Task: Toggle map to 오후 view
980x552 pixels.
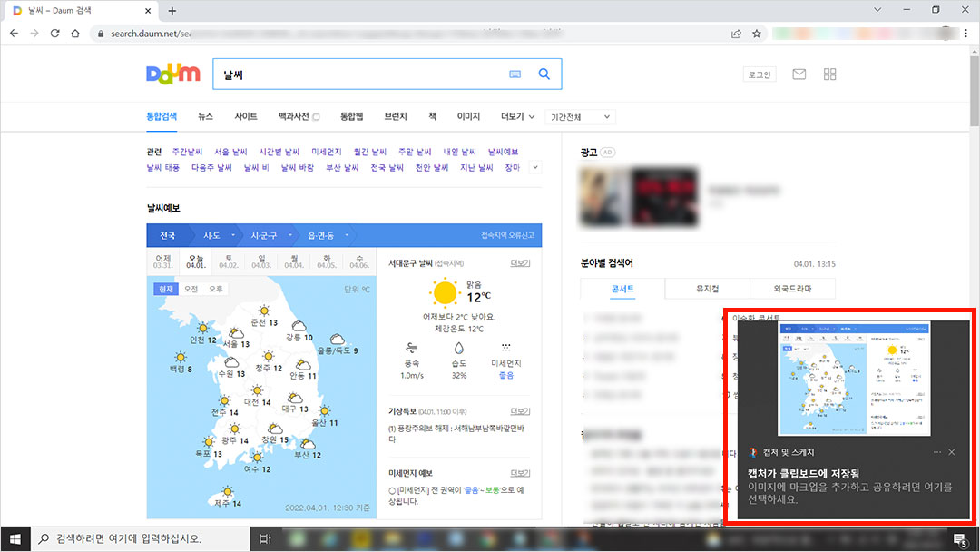Action: point(216,289)
